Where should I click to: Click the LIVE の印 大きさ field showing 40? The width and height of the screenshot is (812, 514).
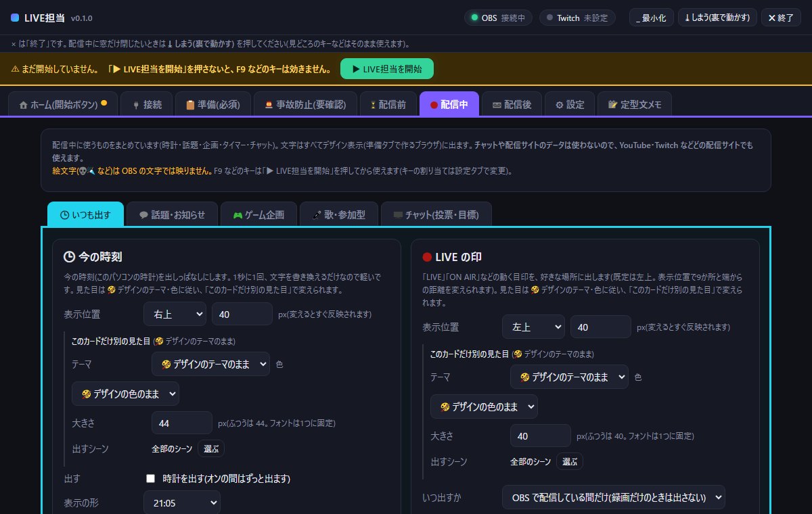540,436
